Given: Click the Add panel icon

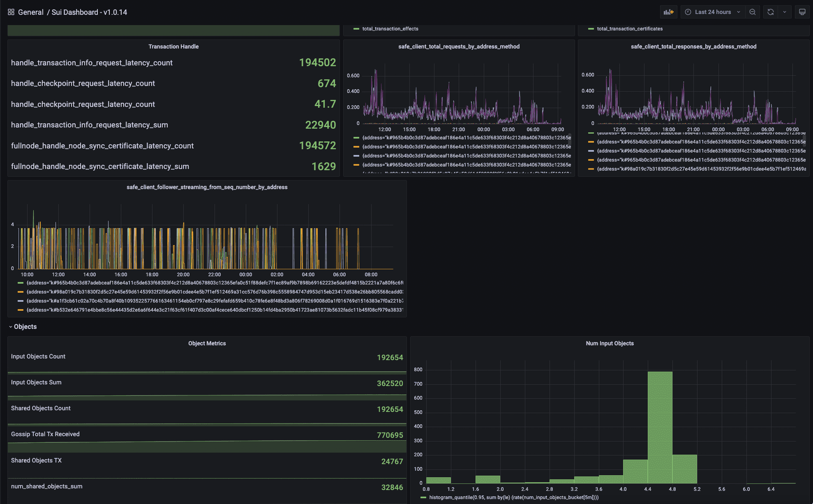Looking at the screenshot, I should coord(668,12).
